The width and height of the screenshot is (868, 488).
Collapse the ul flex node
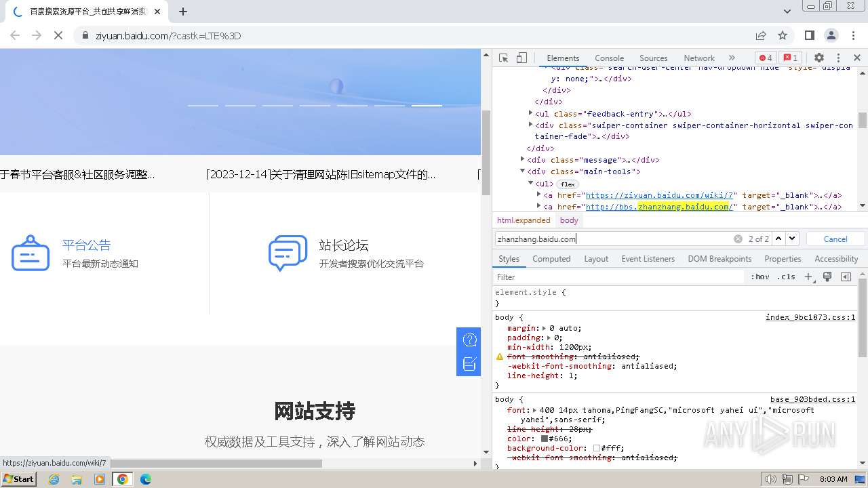(531, 183)
